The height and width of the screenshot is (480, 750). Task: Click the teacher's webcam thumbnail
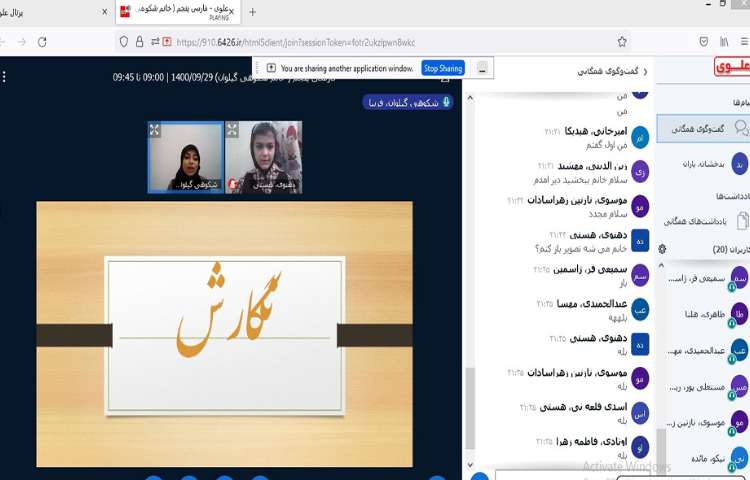pos(186,157)
